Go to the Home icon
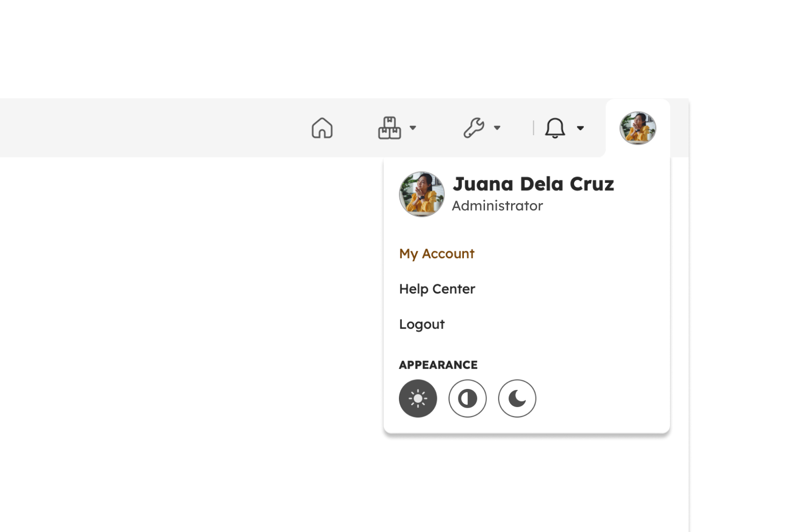This screenshot has height=532, width=787. (x=322, y=128)
